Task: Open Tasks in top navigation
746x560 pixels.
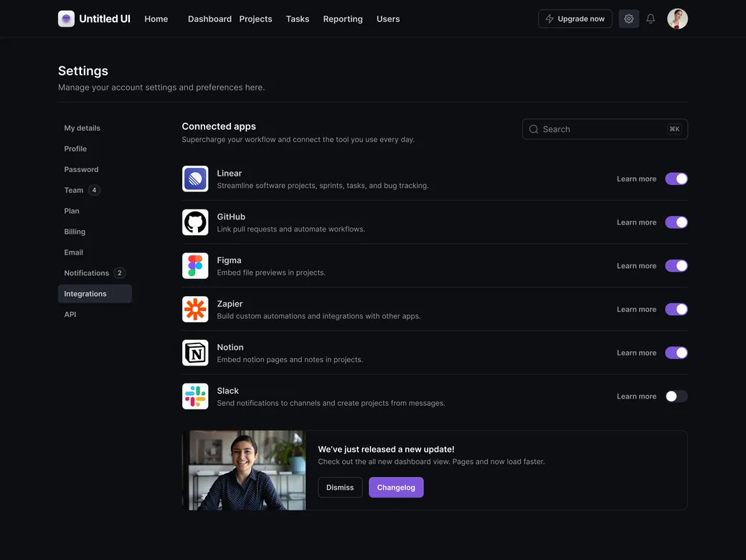Action: click(x=298, y=19)
